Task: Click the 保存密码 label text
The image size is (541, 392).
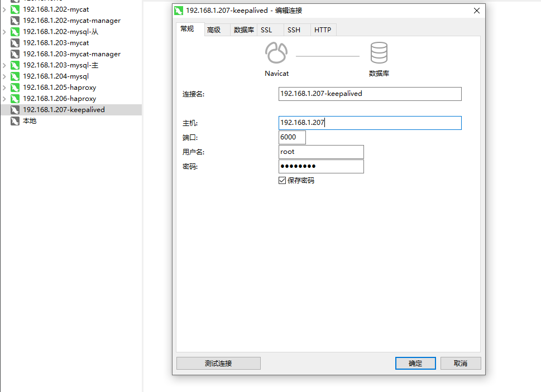Action: [x=301, y=181]
